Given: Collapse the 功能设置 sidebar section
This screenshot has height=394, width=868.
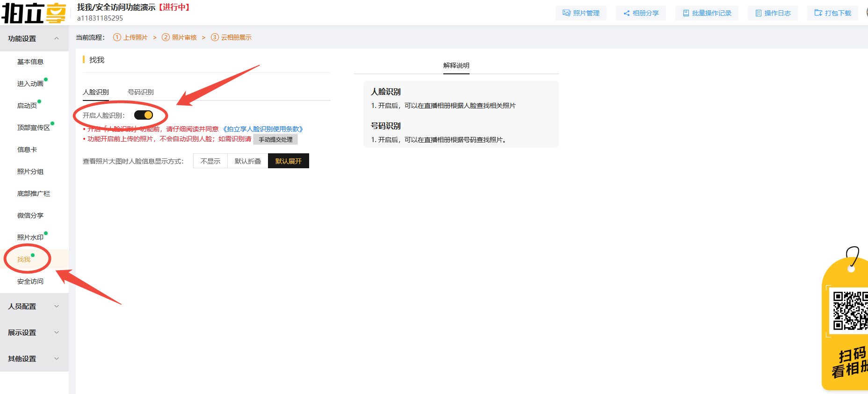Looking at the screenshot, I should 57,39.
